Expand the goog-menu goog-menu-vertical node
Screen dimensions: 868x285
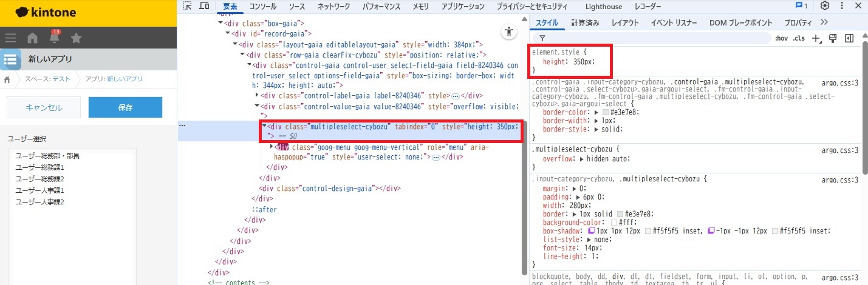tap(272, 147)
